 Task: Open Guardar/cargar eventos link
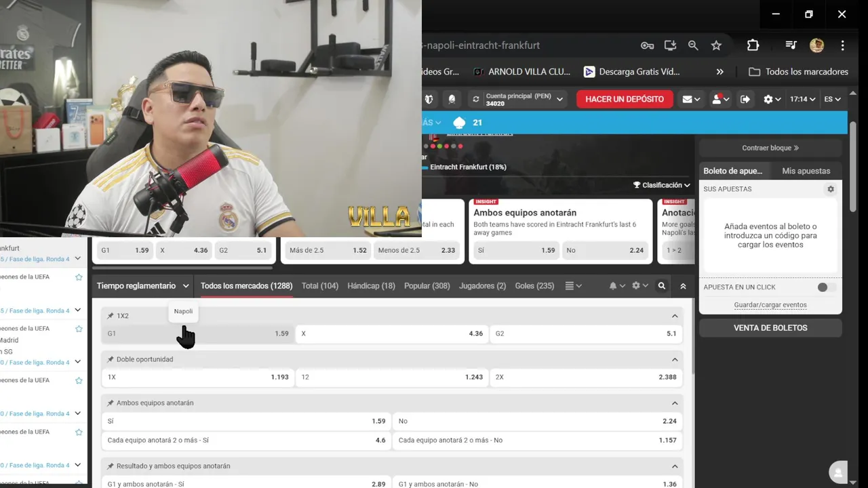[x=770, y=305]
